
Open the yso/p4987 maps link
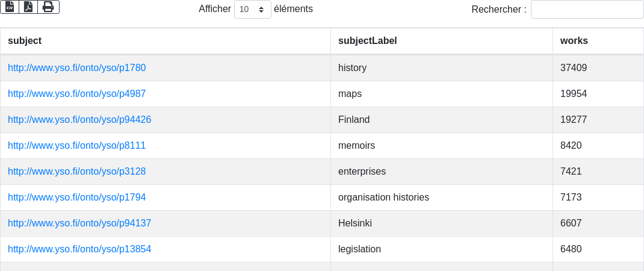77,93
